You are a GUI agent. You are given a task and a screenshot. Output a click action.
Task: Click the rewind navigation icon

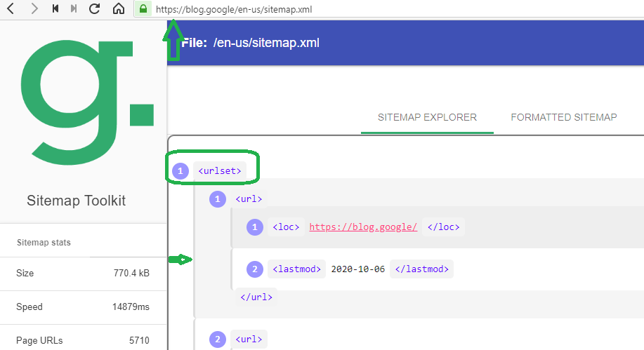click(55, 8)
